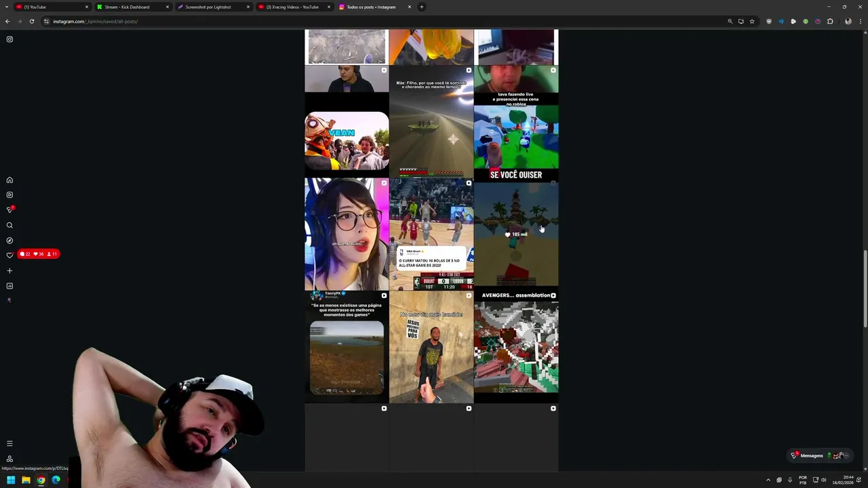The height and width of the screenshot is (488, 868).
Task: Open the browser extensions puzzle icon
Action: pos(830,21)
